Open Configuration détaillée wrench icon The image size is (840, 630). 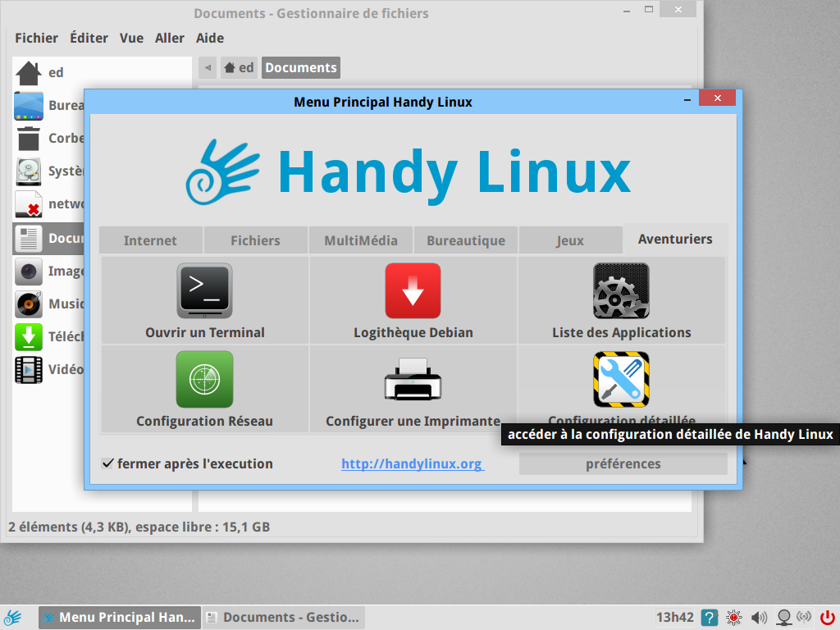coord(622,379)
